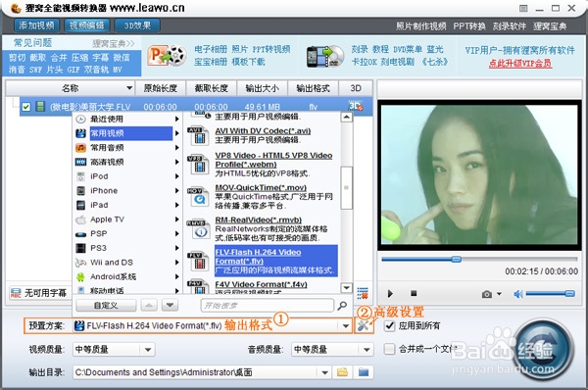
Task: Click the Wii and DS icon
Action: point(80,263)
